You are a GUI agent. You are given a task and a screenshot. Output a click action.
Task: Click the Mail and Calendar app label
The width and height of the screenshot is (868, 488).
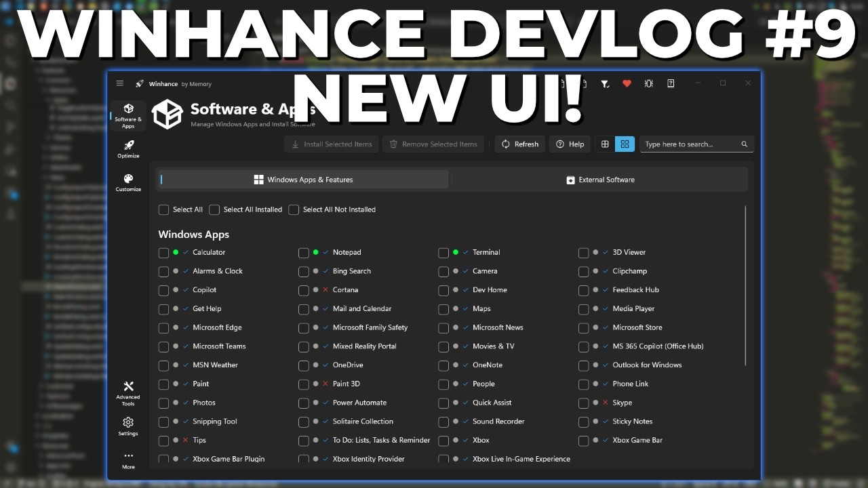pyautogui.click(x=361, y=308)
